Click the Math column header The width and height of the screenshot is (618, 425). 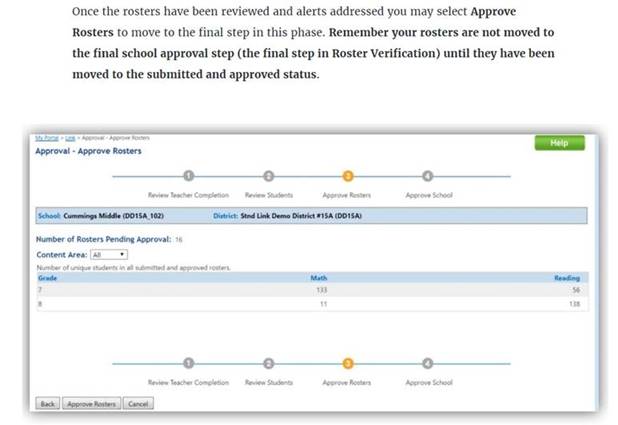click(x=319, y=277)
